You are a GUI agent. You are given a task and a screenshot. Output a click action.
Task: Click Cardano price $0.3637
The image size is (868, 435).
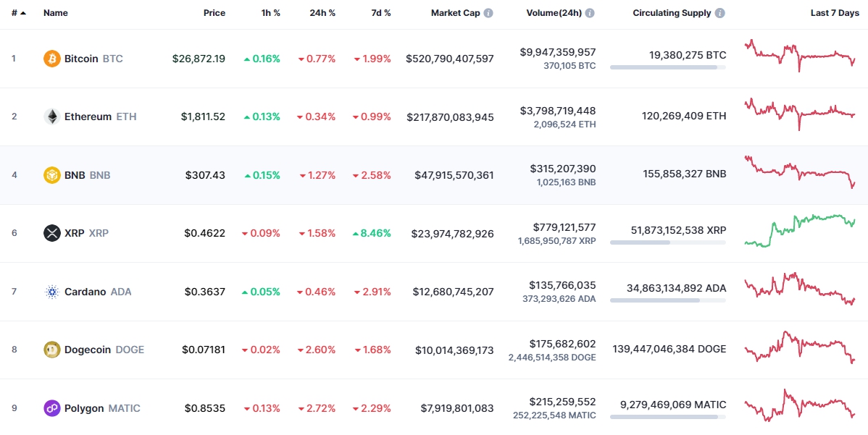pos(205,292)
